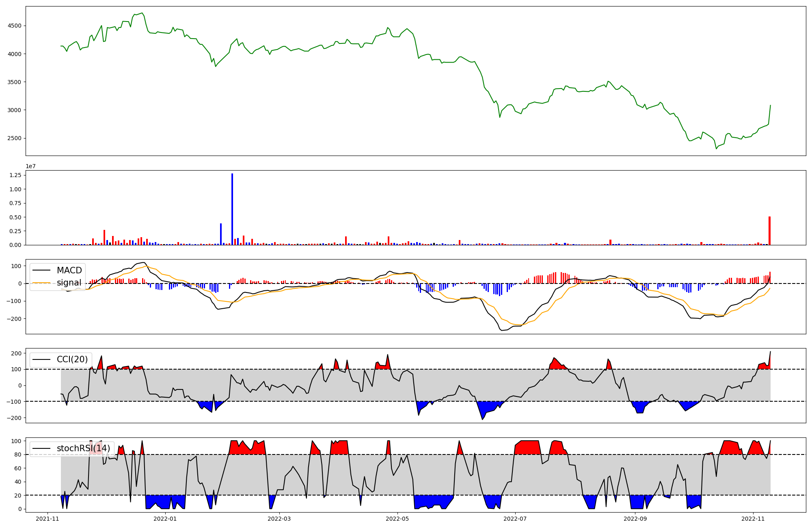Click the stochRSI(14) legend entry

pyautogui.click(x=83, y=448)
